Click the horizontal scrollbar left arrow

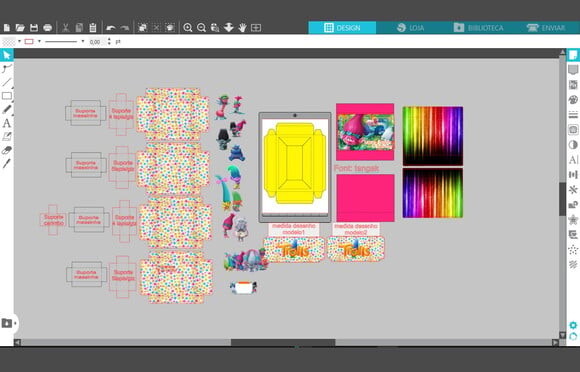[17, 342]
